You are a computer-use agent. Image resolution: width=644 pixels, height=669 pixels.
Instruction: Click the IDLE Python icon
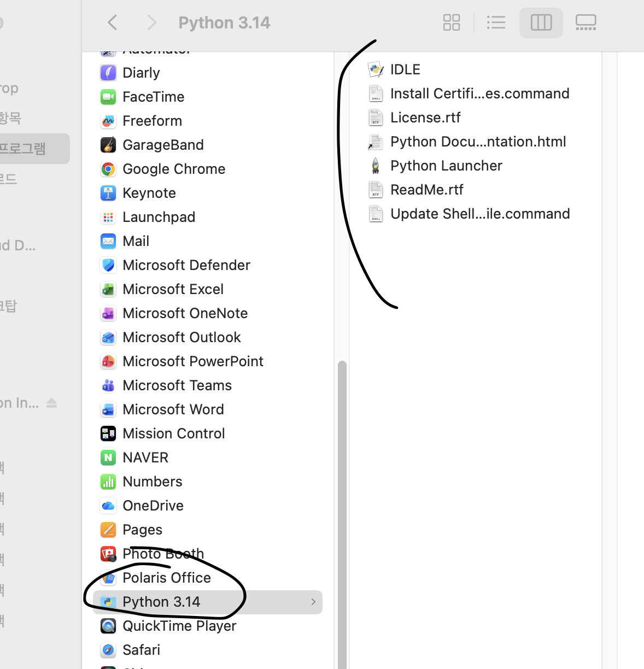click(x=376, y=69)
